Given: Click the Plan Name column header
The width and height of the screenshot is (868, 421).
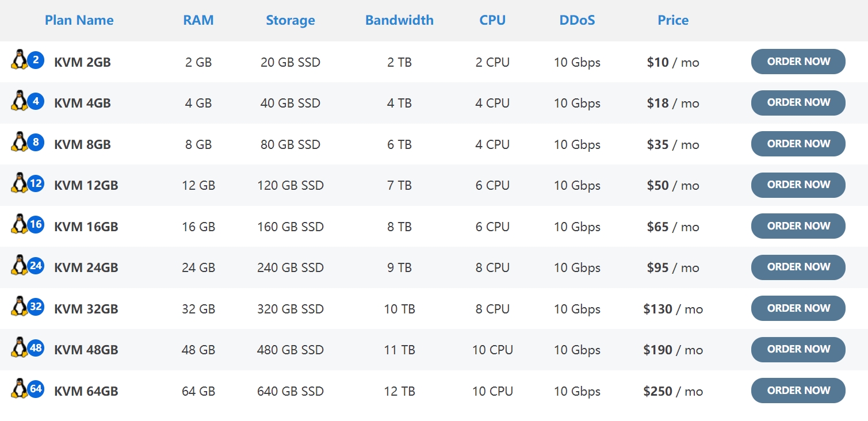Looking at the screenshot, I should 79,20.
